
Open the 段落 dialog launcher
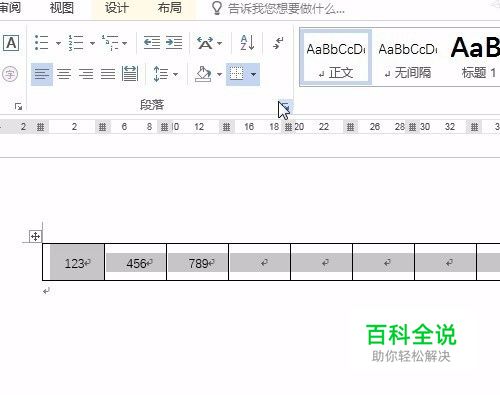[x=286, y=107]
